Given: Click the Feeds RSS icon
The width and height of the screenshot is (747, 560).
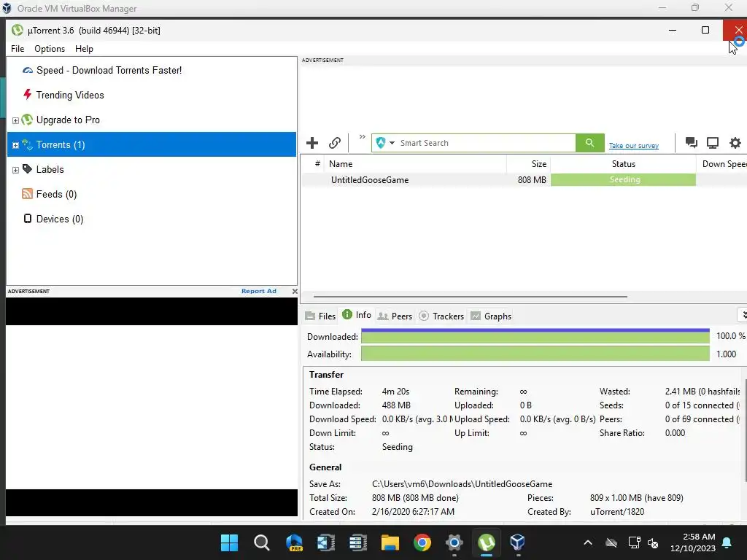Looking at the screenshot, I should pyautogui.click(x=28, y=194).
